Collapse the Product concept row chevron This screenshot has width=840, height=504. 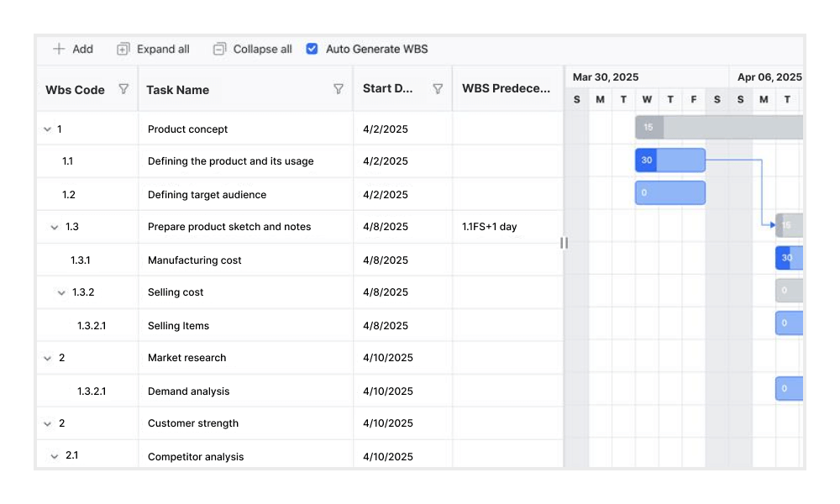point(49,129)
